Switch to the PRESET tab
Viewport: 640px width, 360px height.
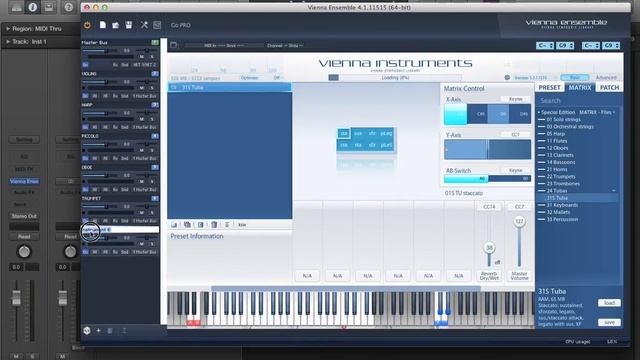(549, 87)
